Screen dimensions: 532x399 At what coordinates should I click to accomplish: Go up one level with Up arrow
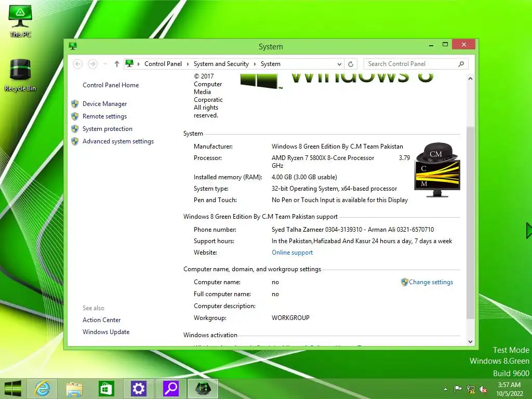click(x=117, y=64)
